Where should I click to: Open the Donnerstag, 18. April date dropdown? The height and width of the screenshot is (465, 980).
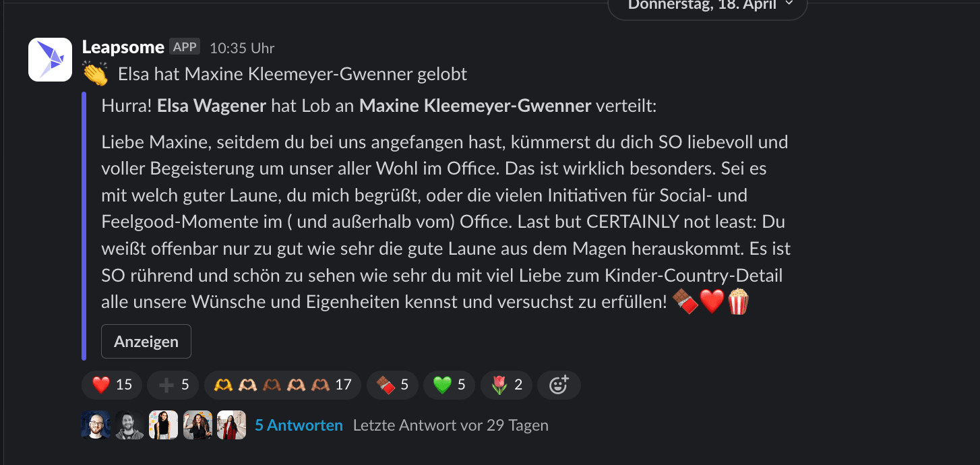(x=707, y=5)
